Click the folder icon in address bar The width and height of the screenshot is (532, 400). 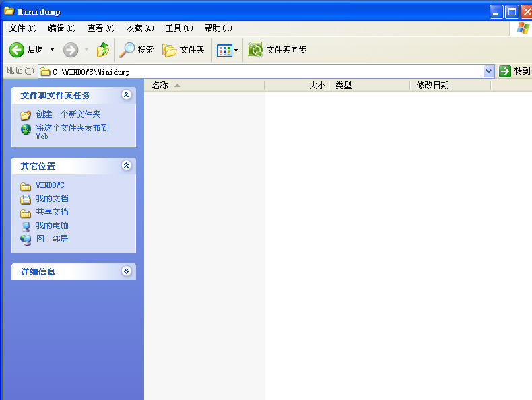click(45, 72)
